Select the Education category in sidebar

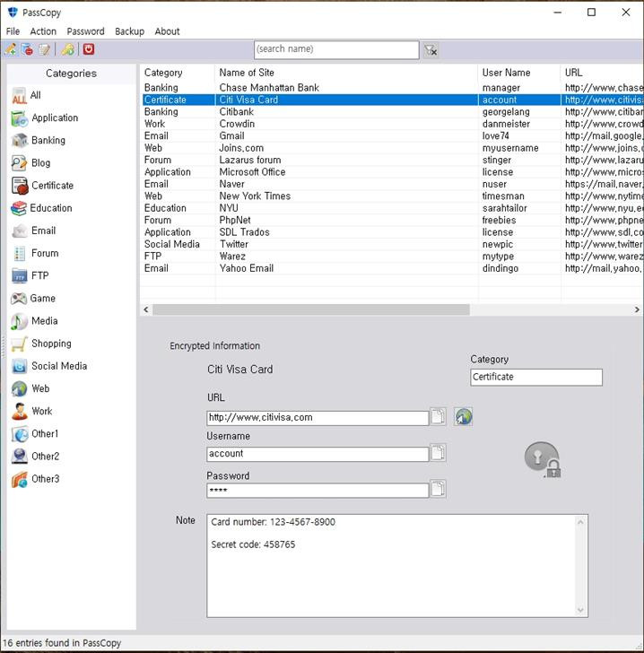[41, 208]
